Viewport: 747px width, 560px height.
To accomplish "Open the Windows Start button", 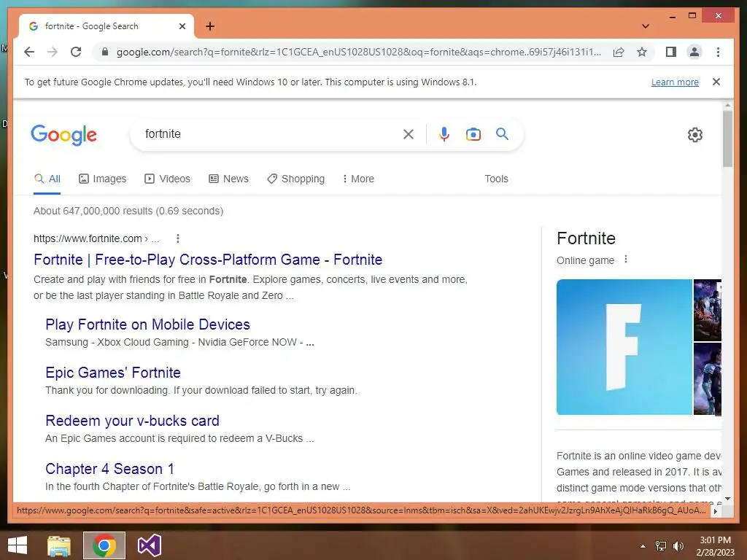I will coord(18,545).
